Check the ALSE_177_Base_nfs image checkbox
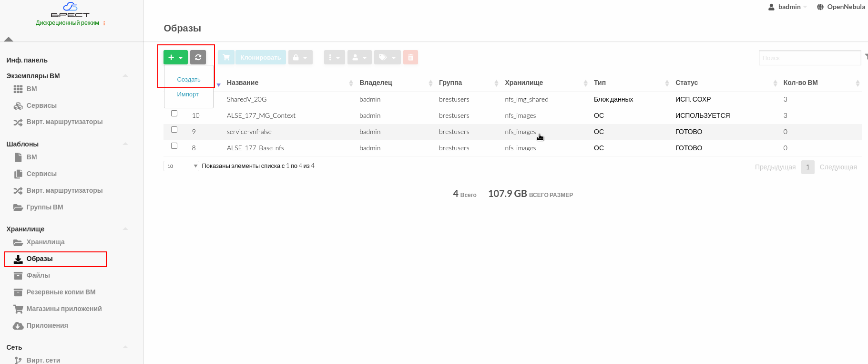The image size is (868, 364). [174, 146]
